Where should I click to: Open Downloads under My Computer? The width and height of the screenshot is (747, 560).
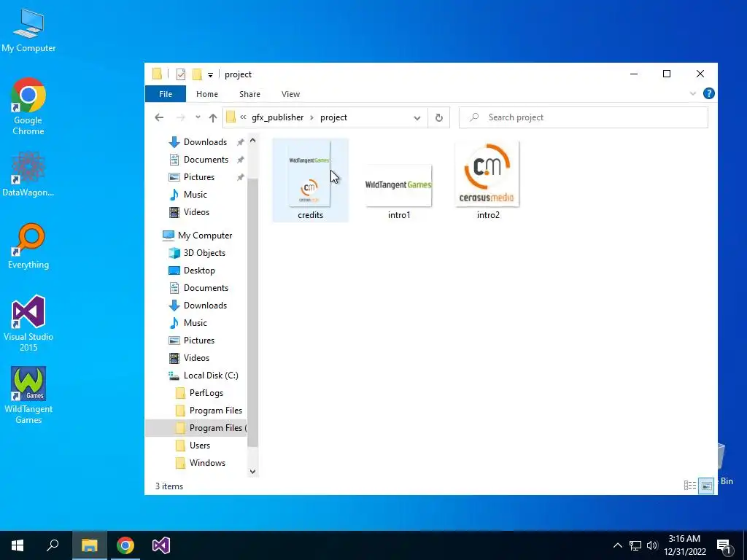tap(205, 306)
